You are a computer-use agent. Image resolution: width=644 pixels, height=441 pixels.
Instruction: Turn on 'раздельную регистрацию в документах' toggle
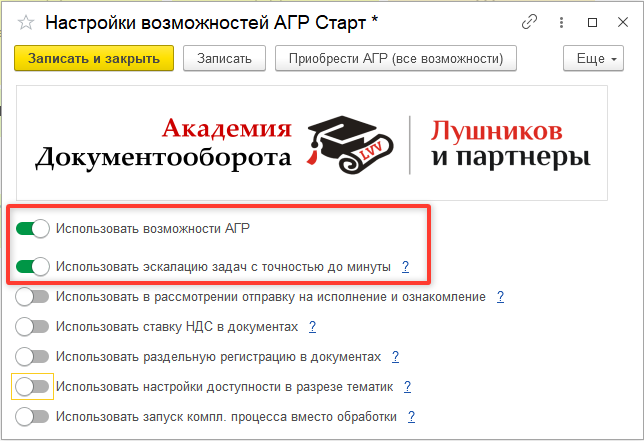[32, 356]
